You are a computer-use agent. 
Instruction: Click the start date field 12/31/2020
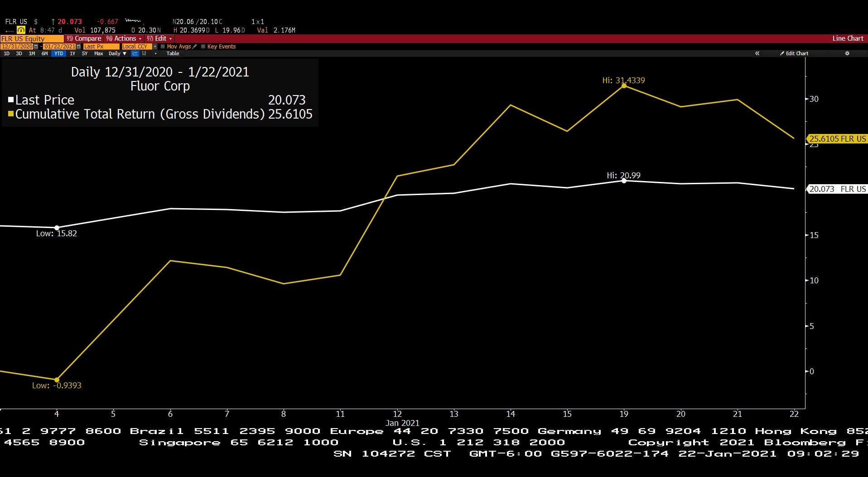coord(17,47)
